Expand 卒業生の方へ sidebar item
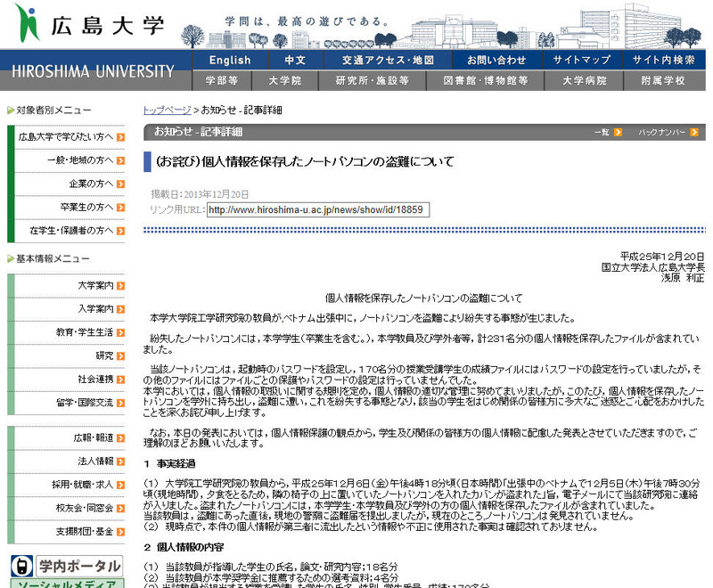 point(67,207)
